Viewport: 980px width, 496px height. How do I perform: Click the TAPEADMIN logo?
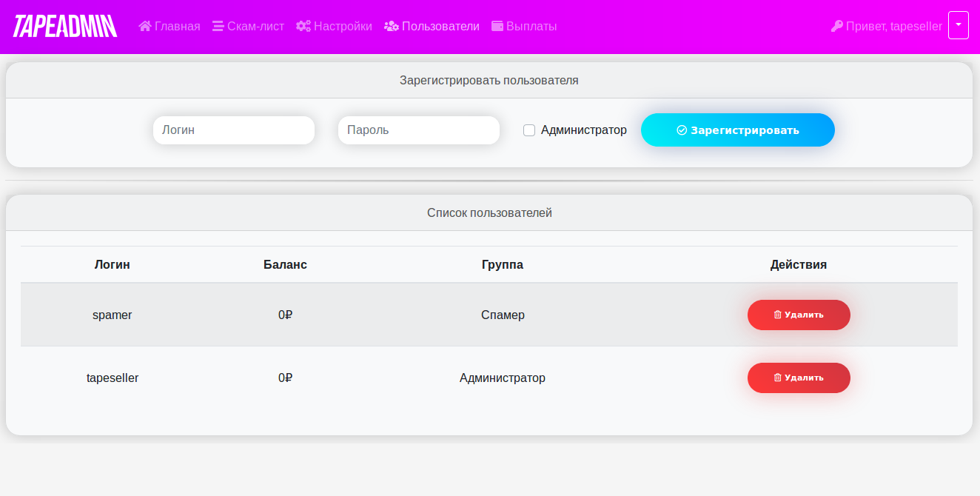[x=65, y=26]
